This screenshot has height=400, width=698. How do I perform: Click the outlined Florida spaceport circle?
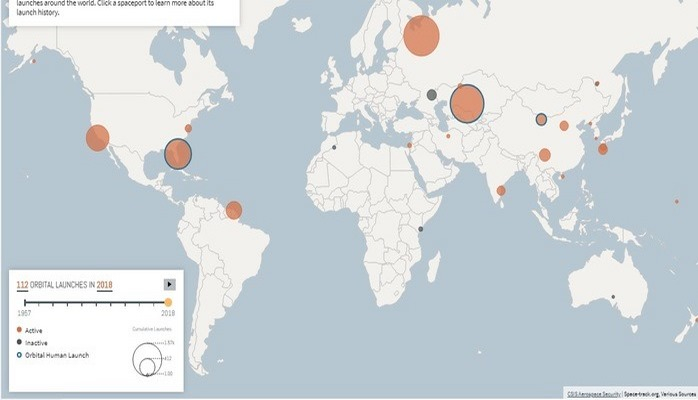pyautogui.click(x=178, y=153)
